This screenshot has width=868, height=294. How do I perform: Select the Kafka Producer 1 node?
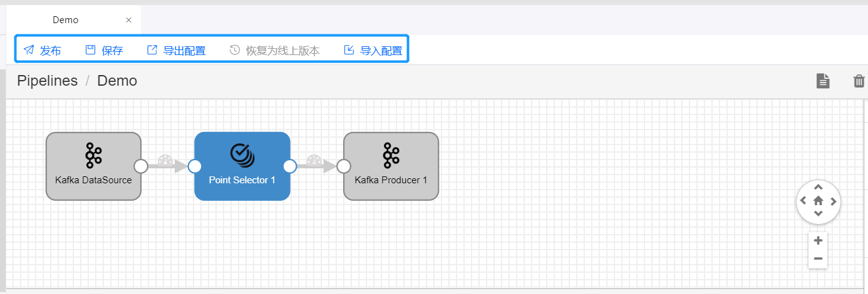click(x=391, y=166)
